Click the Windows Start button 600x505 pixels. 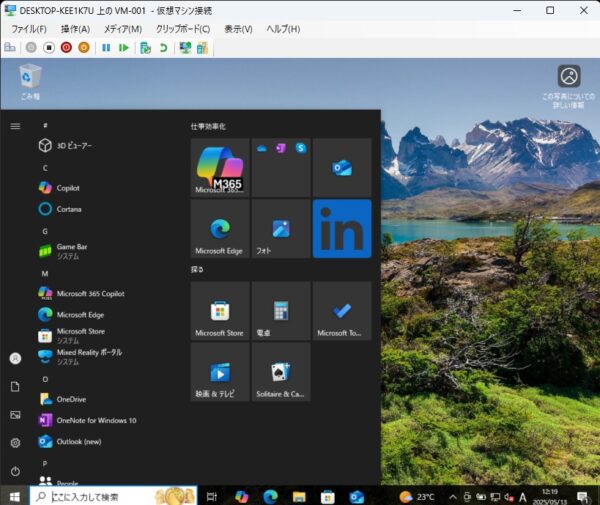(x=15, y=497)
